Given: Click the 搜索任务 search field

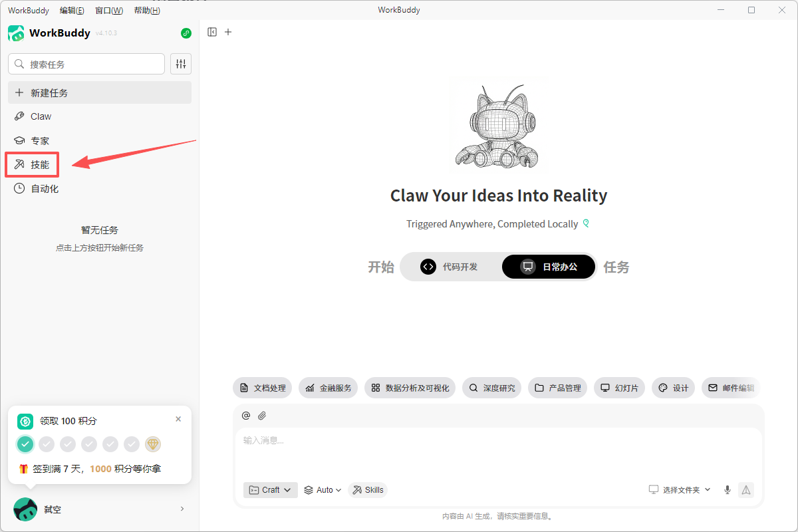Looking at the screenshot, I should (86, 64).
